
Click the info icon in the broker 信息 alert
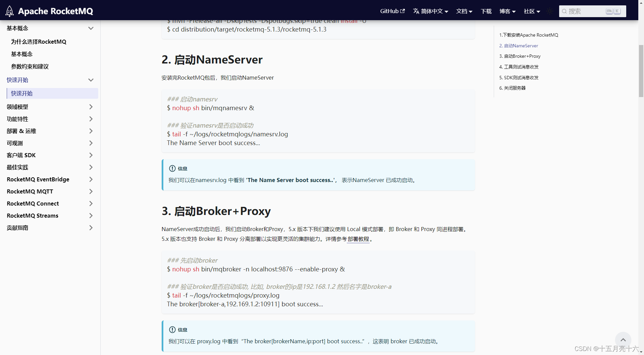tap(172, 330)
